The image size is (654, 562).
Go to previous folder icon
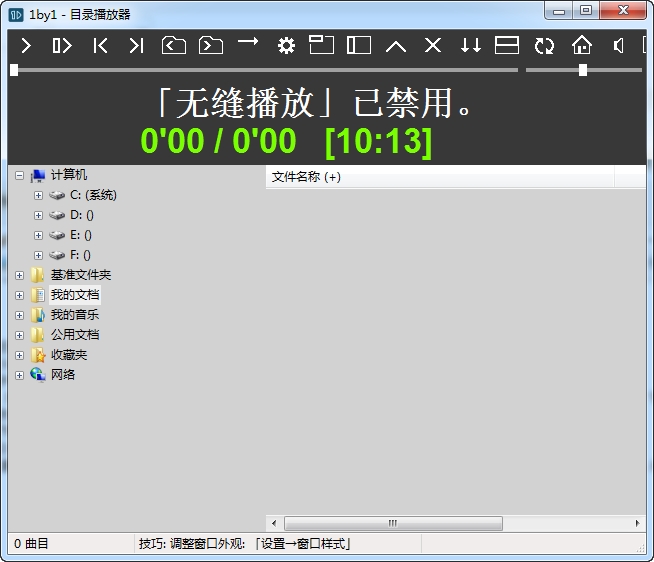click(x=174, y=45)
